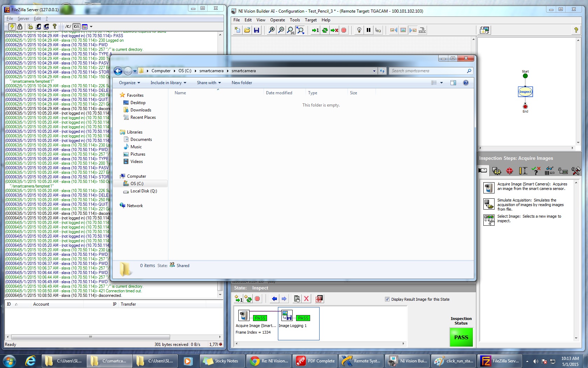Screen dimensions: 588x368
Task: Open the recent pages dropdown beside Forward button
Action: point(135,71)
